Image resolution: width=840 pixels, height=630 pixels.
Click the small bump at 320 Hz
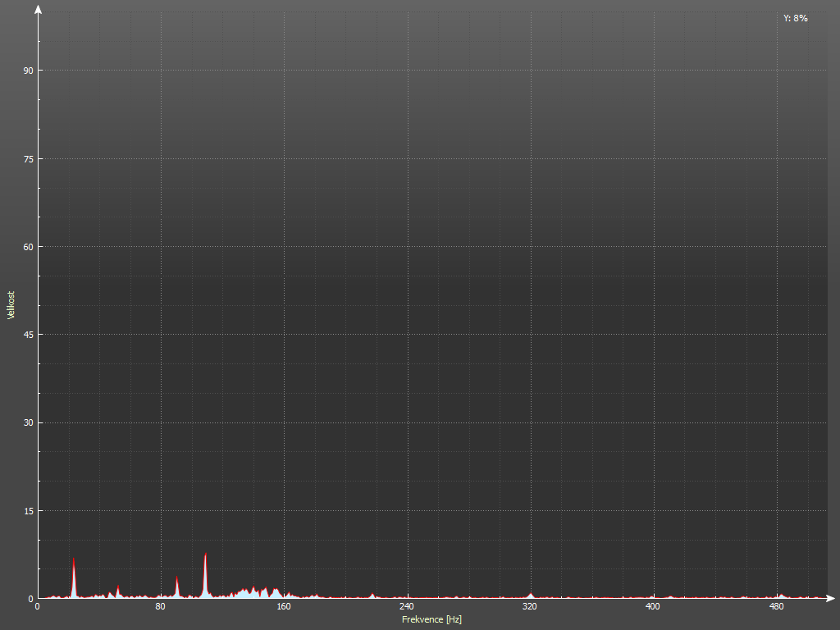coord(531,596)
